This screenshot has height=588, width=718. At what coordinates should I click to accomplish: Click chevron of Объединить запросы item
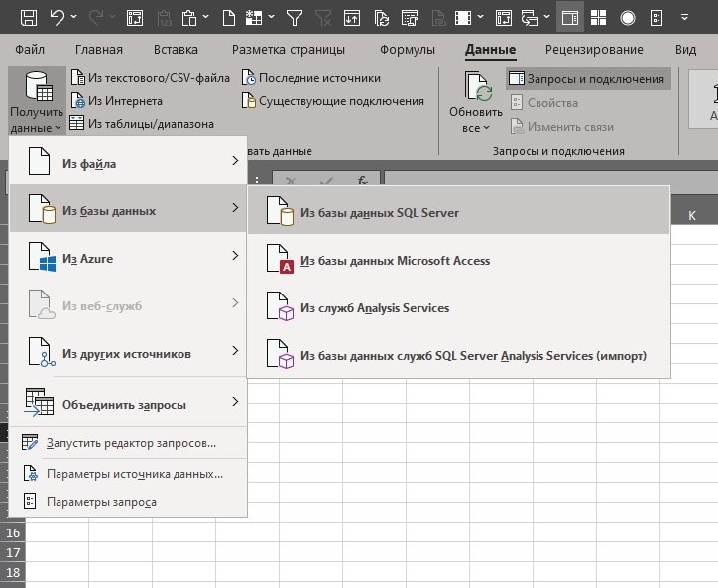tap(235, 402)
